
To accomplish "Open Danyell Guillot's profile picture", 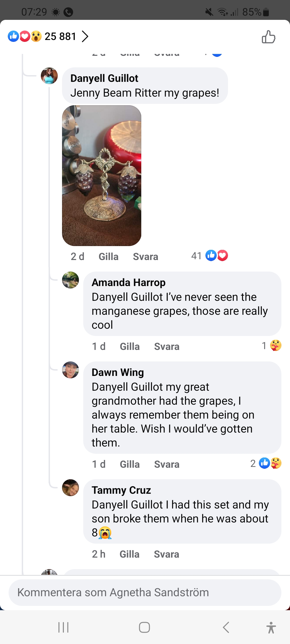I will coord(49,76).
